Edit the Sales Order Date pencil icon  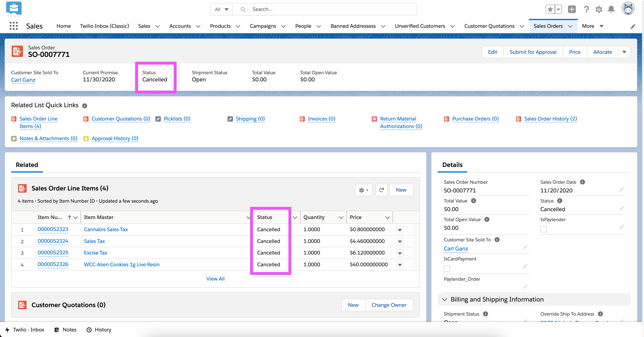point(621,190)
